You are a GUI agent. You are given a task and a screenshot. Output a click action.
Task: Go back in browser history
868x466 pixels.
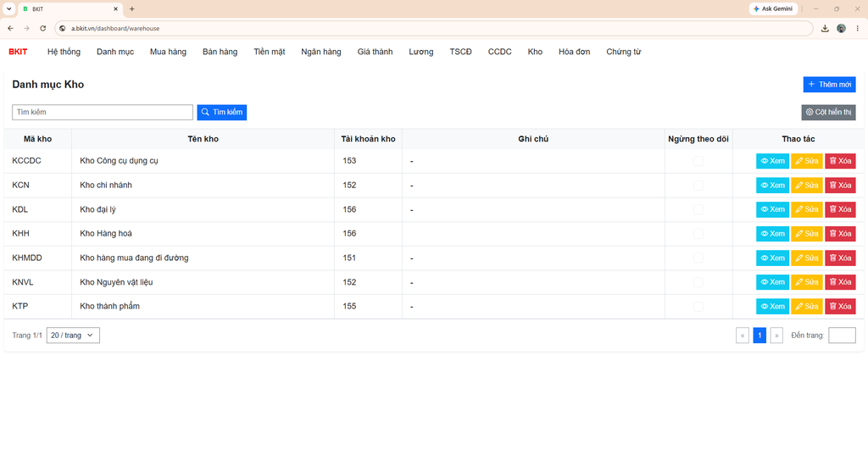(10, 28)
